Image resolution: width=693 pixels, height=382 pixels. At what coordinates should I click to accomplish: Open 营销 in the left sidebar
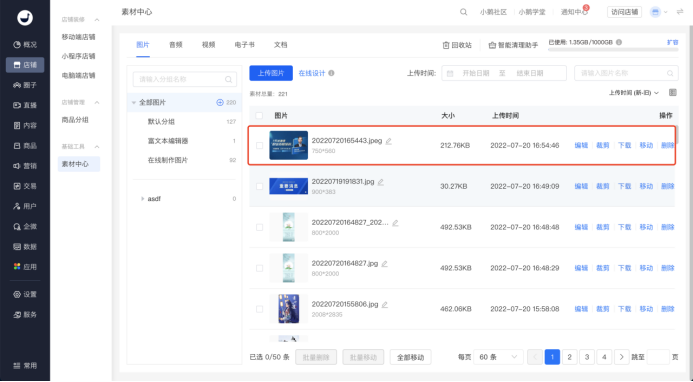pyautogui.click(x=25, y=166)
